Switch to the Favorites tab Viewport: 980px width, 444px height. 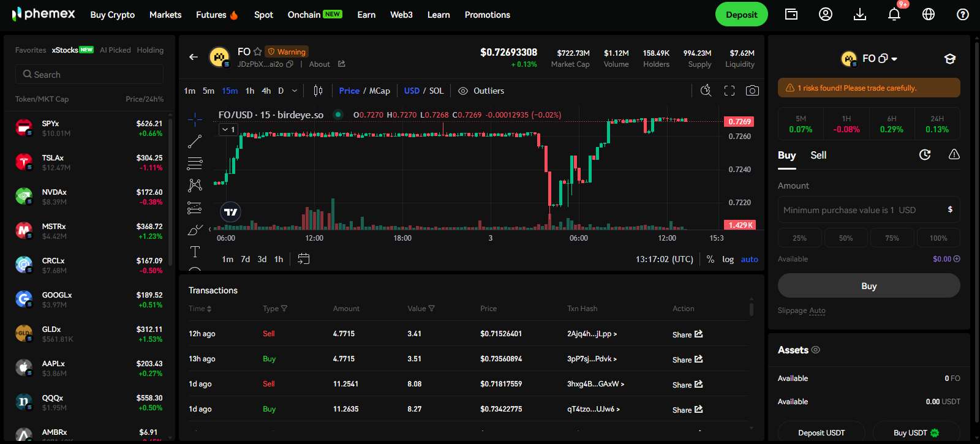click(x=31, y=50)
